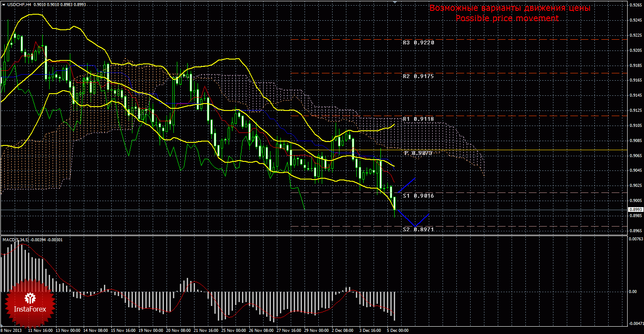Click the '25 Nov 00:00' time axis label
Screen dimensions: 644x334
click(233, 331)
